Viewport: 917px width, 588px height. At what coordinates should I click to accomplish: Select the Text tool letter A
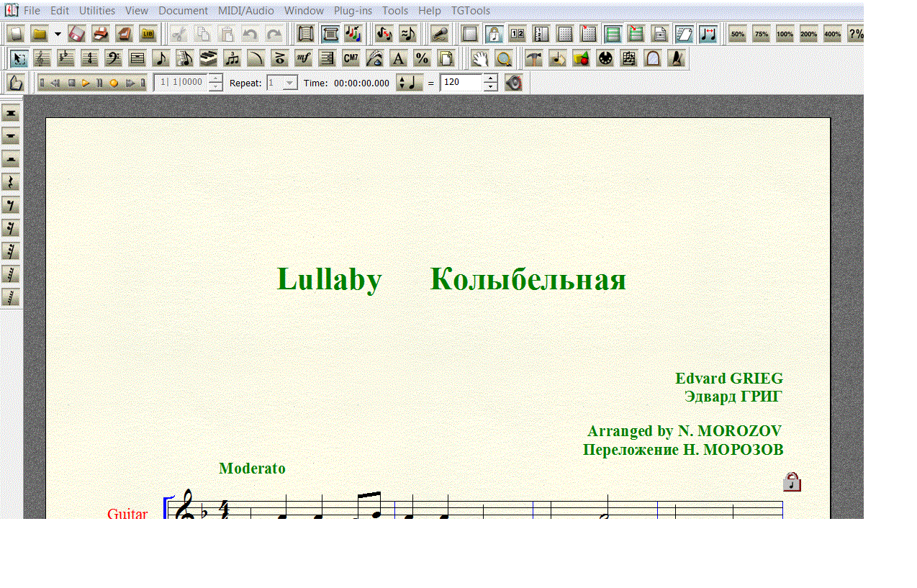(x=398, y=58)
